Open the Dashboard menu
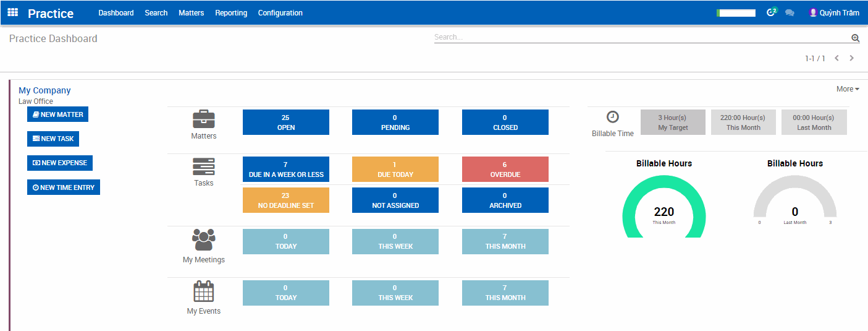The image size is (868, 331). tap(116, 13)
